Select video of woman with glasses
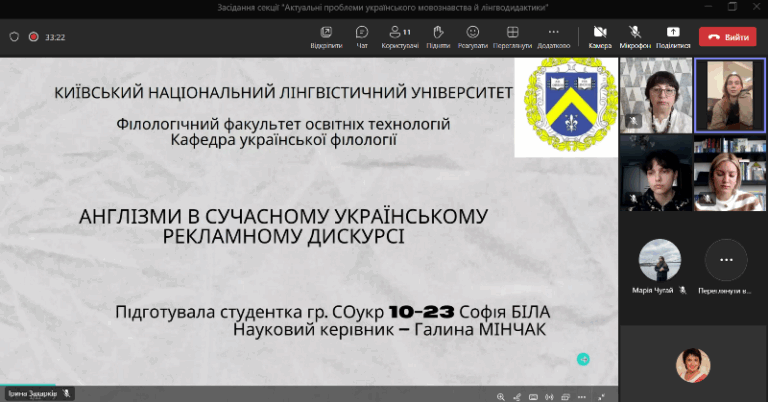Image resolution: width=768 pixels, height=402 pixels. click(x=656, y=95)
